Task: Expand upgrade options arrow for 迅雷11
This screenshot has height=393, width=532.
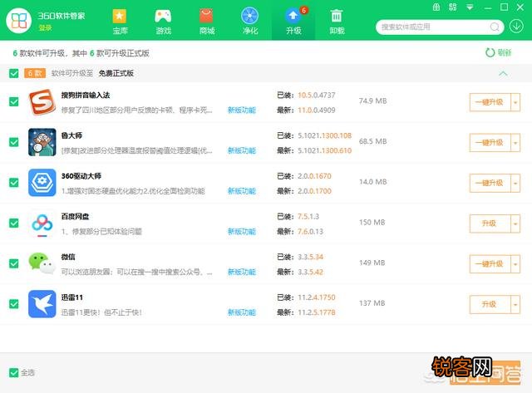Action: click(x=515, y=304)
